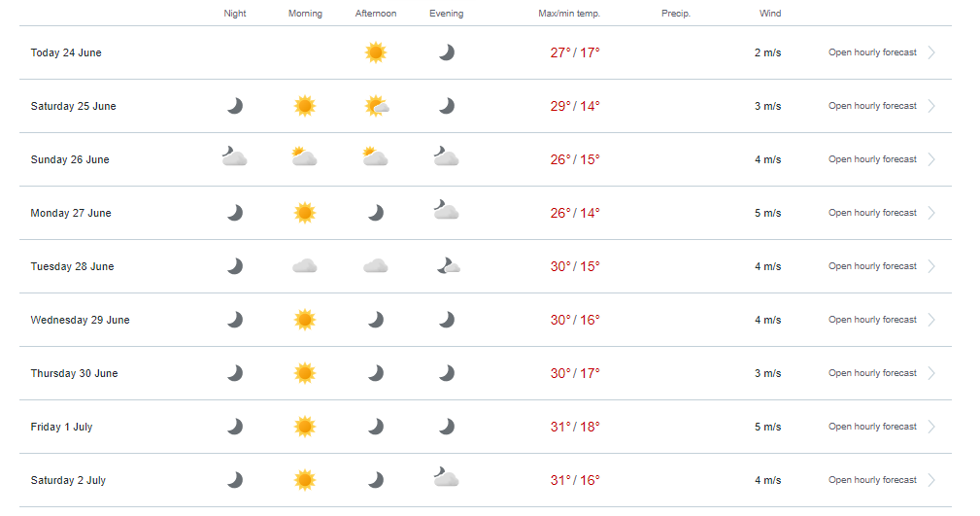Viewport: 980px width, 516px height.
Task: Expand Wednesday 29 June chevron arrow
Action: pos(931,320)
